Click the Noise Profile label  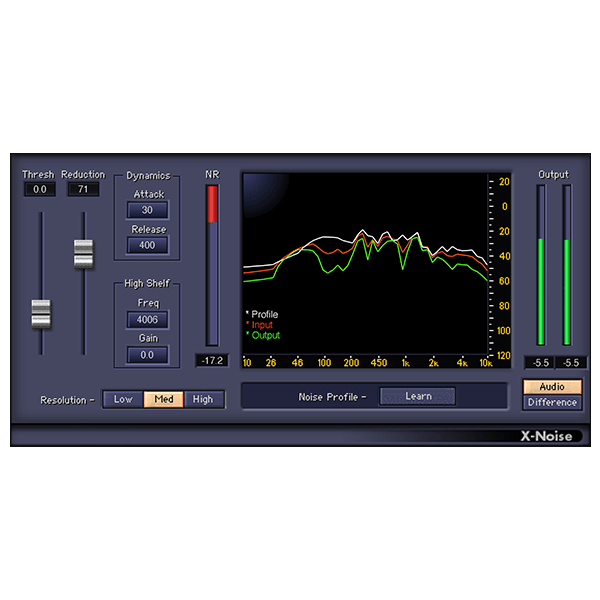click(332, 397)
